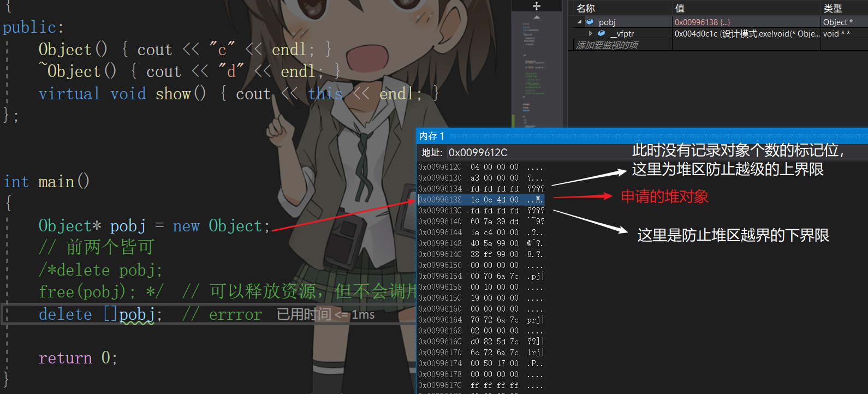Select memory row address 0x0099614C
The height and width of the screenshot is (394, 868).
click(x=440, y=254)
